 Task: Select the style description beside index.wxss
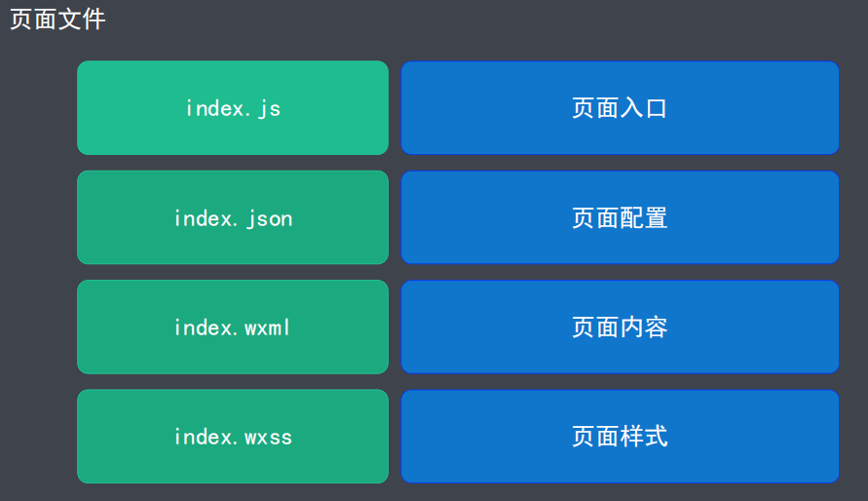pos(620,437)
